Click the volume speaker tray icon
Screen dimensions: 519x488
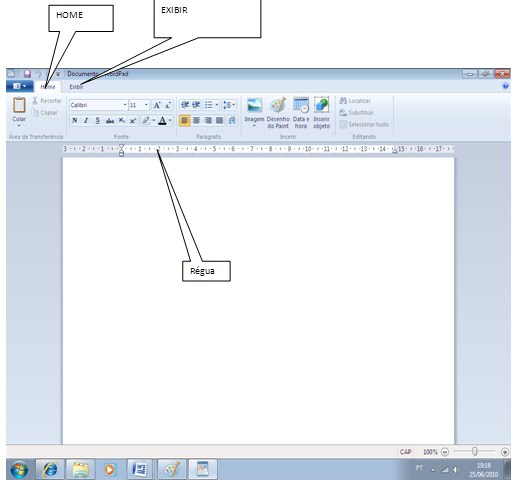pyautogui.click(x=456, y=470)
